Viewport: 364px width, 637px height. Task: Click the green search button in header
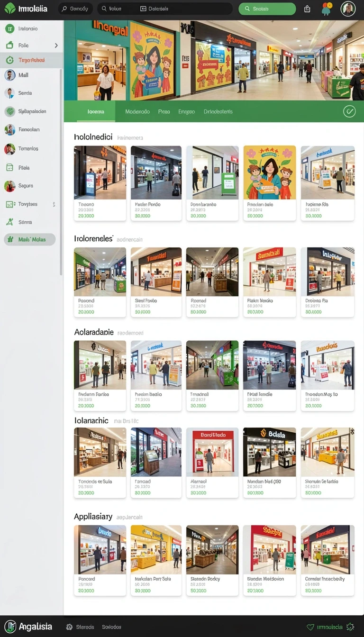click(267, 9)
